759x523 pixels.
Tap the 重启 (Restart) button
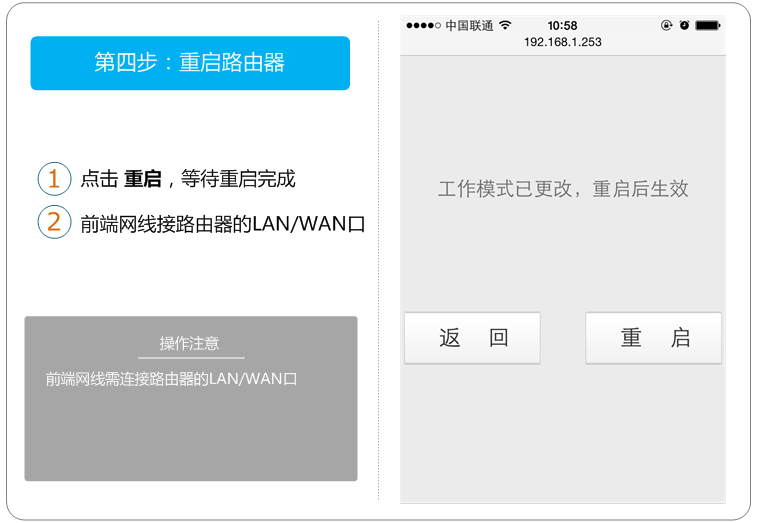[x=653, y=338]
